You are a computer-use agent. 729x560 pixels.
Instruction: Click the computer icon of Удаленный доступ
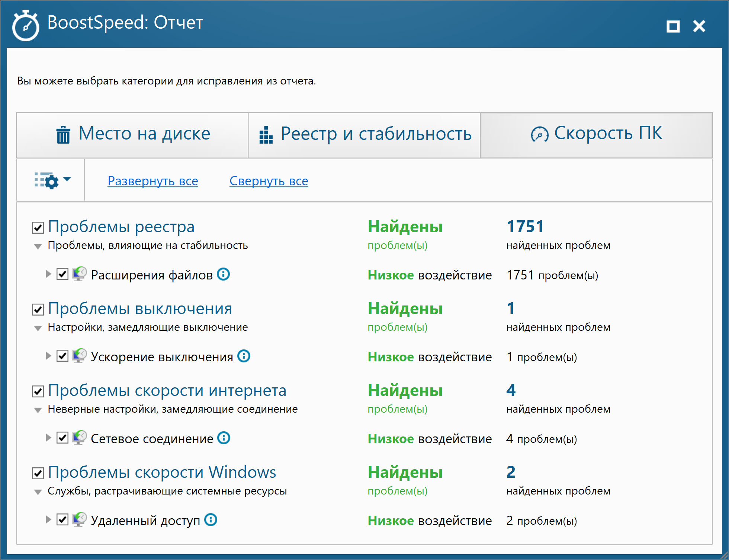point(79,520)
